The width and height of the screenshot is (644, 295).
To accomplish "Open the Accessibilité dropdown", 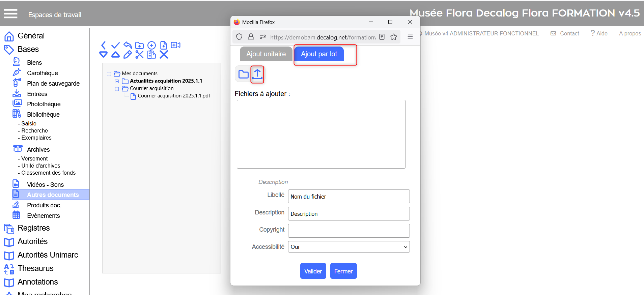I will (x=349, y=247).
